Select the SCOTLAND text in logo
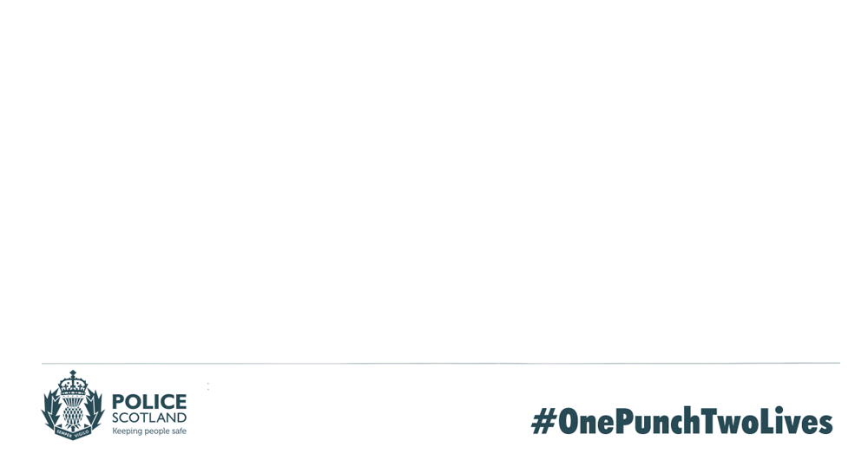This screenshot has width=868, height=454. 149,418
